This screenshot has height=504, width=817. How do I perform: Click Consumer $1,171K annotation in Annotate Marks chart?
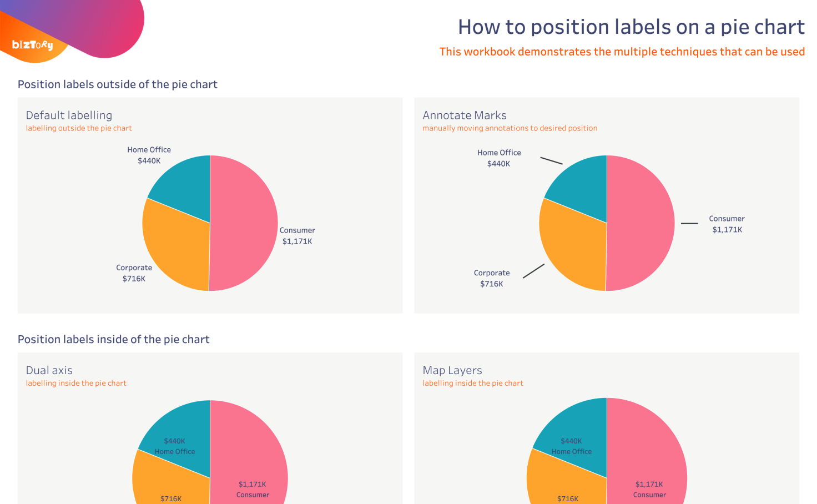click(x=727, y=224)
